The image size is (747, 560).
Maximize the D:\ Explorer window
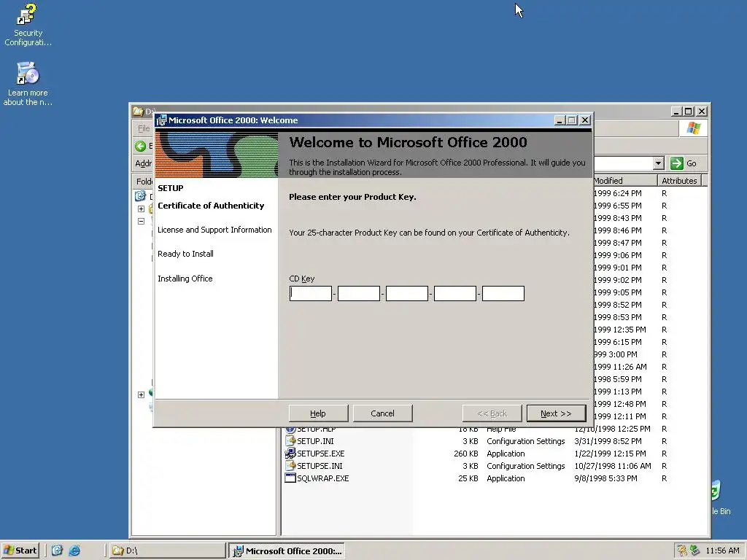pos(689,112)
